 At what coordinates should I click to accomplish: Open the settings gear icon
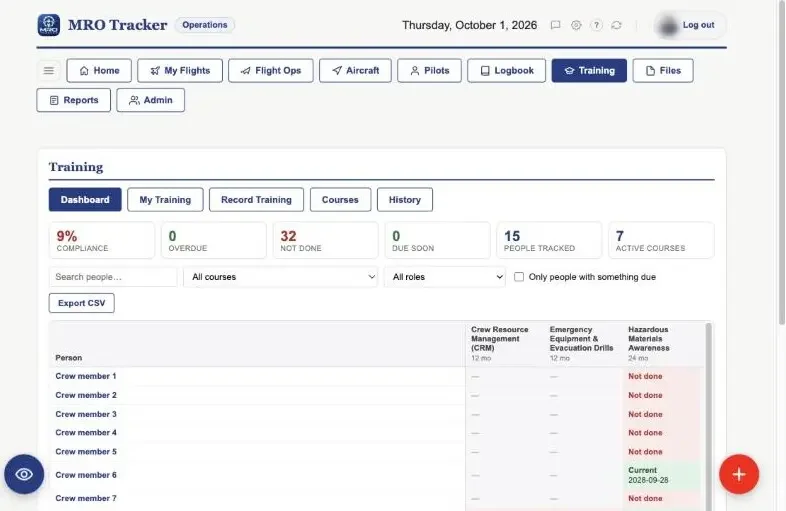click(x=576, y=25)
